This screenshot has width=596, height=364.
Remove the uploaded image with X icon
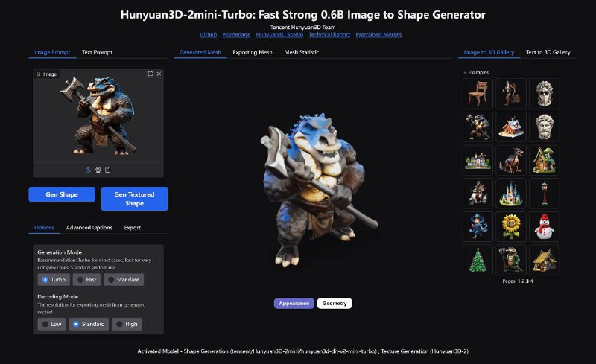(x=159, y=74)
